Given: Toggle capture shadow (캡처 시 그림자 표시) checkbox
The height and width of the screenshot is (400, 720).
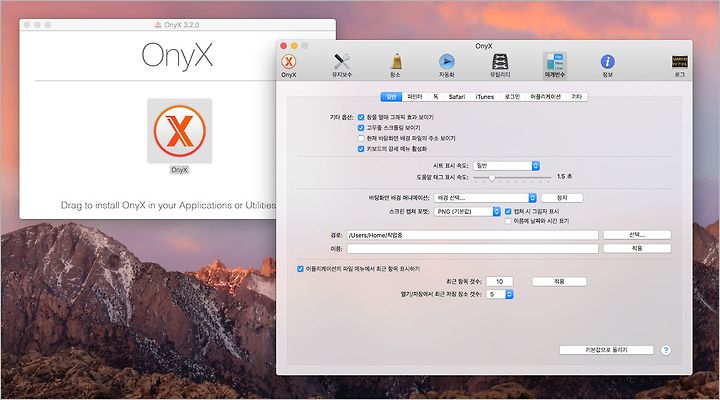Looking at the screenshot, I should [508, 211].
